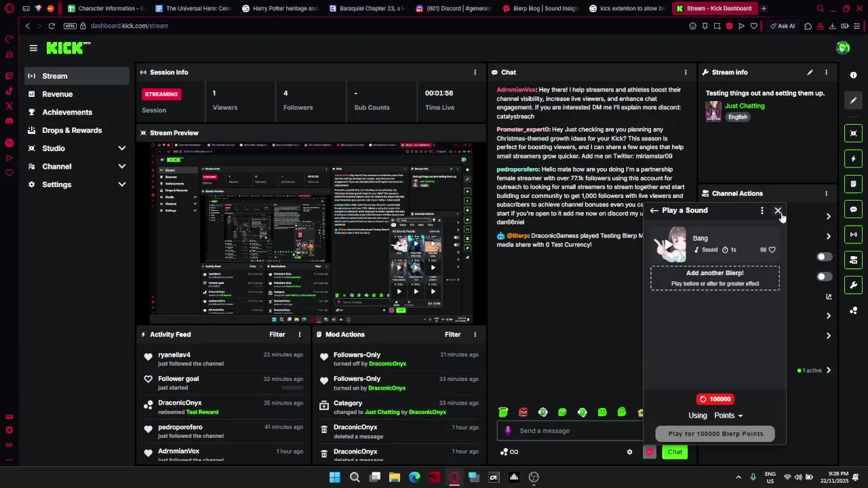
Task: Edit stream info with the pencil icon
Action: pos(810,73)
